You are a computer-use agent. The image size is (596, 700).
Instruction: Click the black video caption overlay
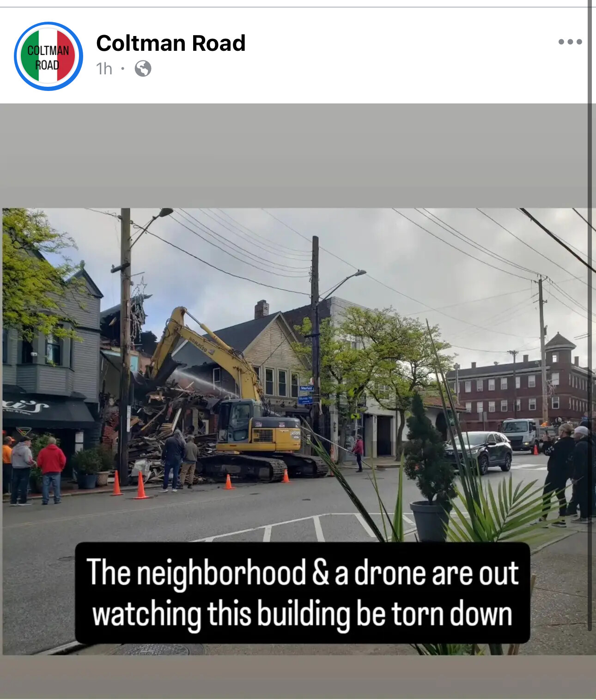302,593
